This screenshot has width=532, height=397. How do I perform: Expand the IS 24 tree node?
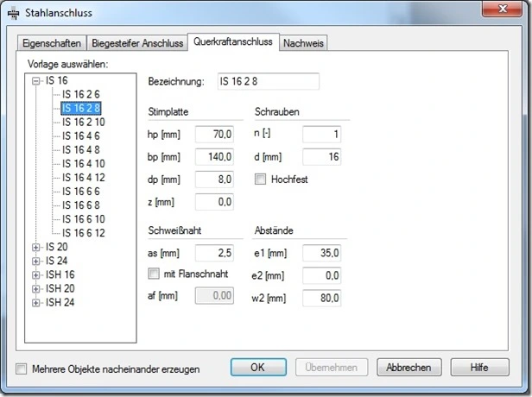35,261
